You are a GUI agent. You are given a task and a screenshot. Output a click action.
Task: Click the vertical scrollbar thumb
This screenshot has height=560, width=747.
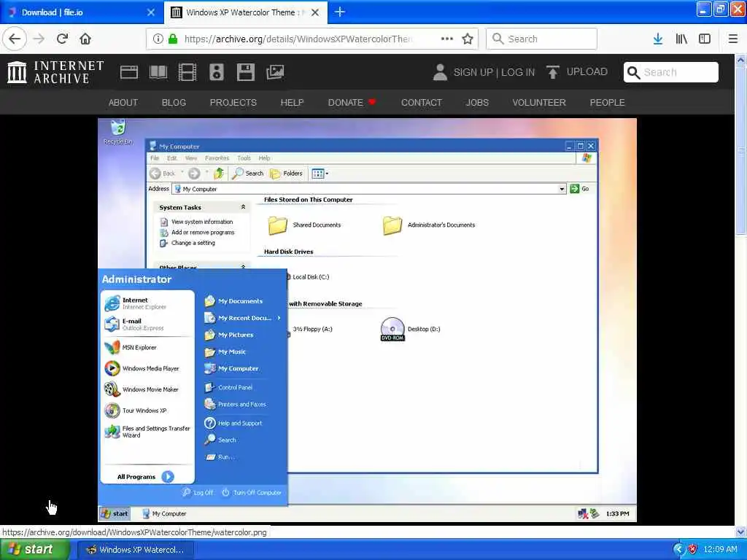pyautogui.click(x=741, y=150)
